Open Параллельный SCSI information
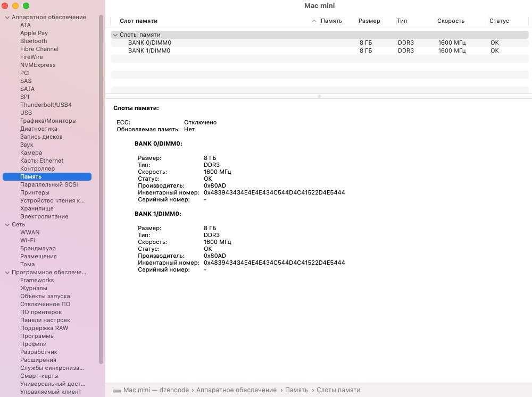 [49, 184]
